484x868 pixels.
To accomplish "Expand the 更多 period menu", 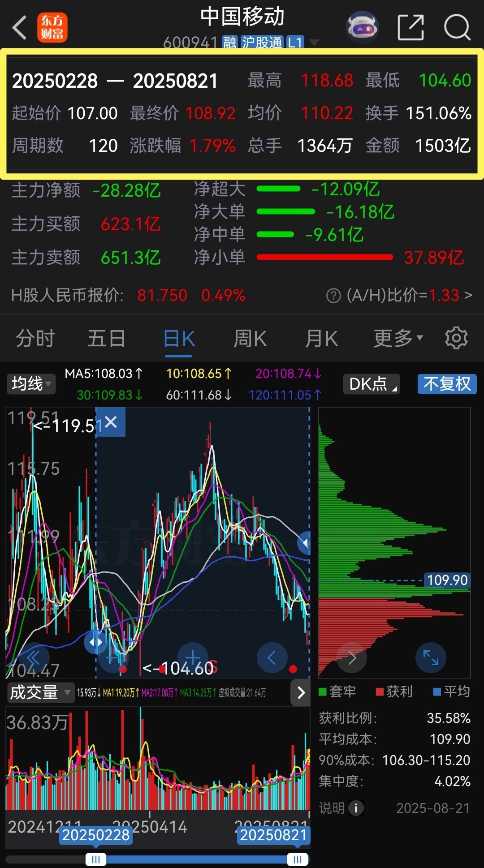I will click(398, 338).
